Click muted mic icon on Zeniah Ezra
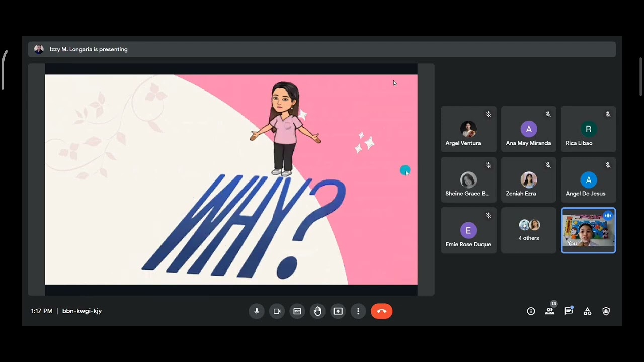The height and width of the screenshot is (362, 644). click(548, 165)
